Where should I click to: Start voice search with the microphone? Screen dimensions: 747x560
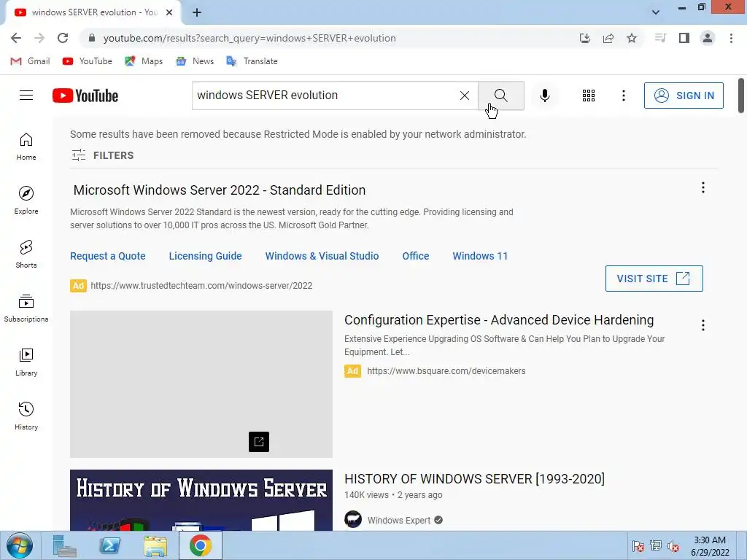[544, 96]
